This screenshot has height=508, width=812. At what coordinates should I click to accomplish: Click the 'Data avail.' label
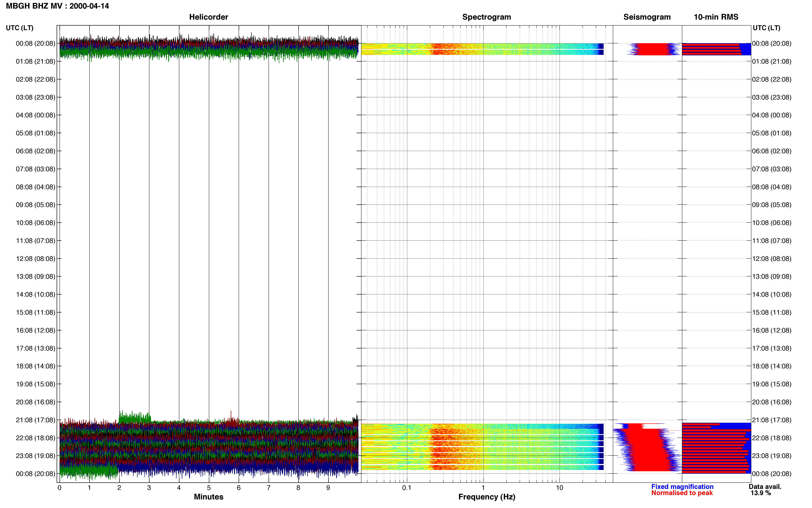click(x=765, y=487)
